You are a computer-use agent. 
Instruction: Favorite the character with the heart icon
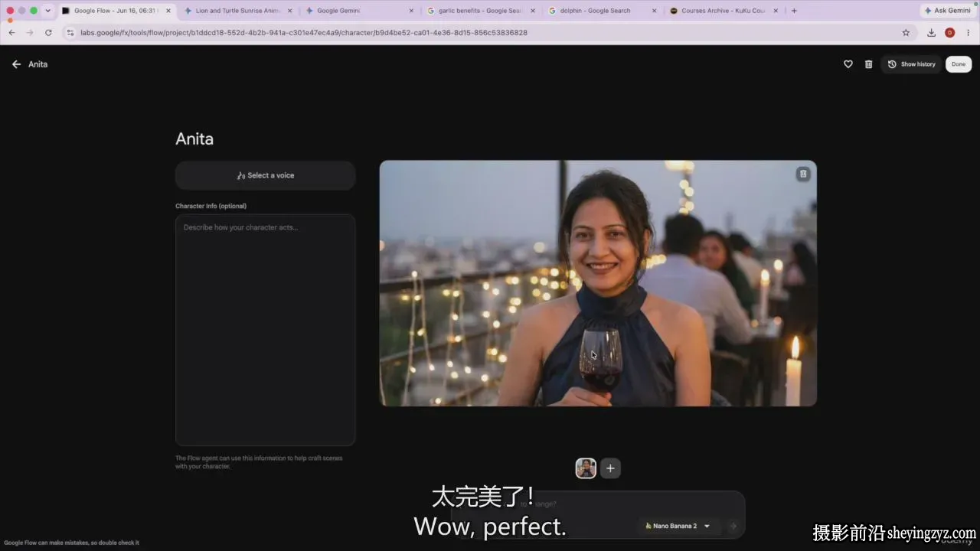(x=848, y=64)
